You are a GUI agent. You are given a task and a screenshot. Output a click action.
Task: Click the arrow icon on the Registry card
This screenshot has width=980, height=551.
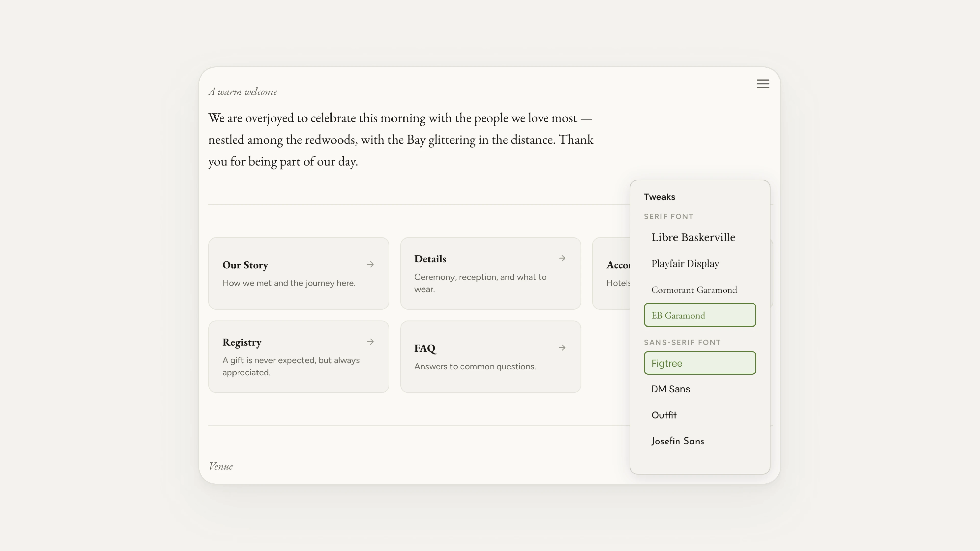click(371, 342)
